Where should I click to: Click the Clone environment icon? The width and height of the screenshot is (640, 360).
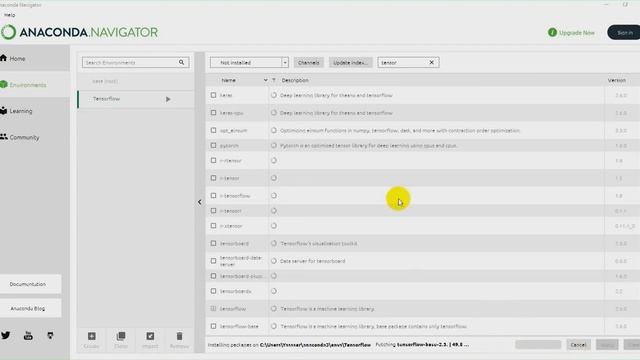pyautogui.click(x=121, y=336)
